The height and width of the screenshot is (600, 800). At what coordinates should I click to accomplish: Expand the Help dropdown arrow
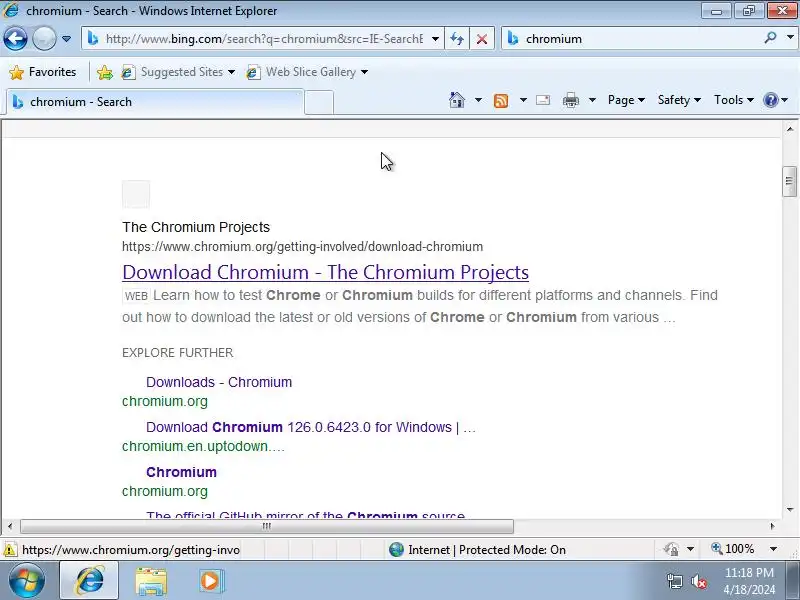pyautogui.click(x=785, y=100)
